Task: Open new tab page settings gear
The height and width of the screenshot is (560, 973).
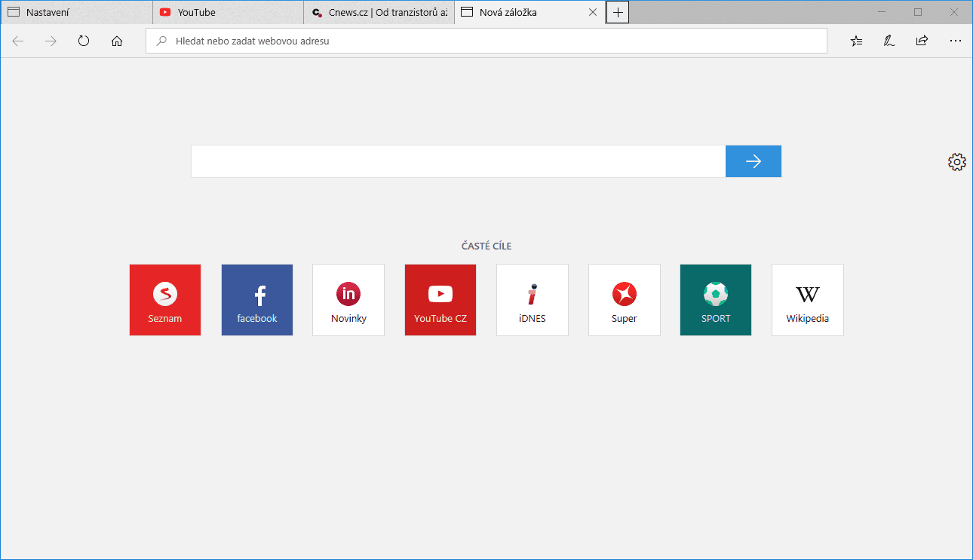Action: point(956,161)
